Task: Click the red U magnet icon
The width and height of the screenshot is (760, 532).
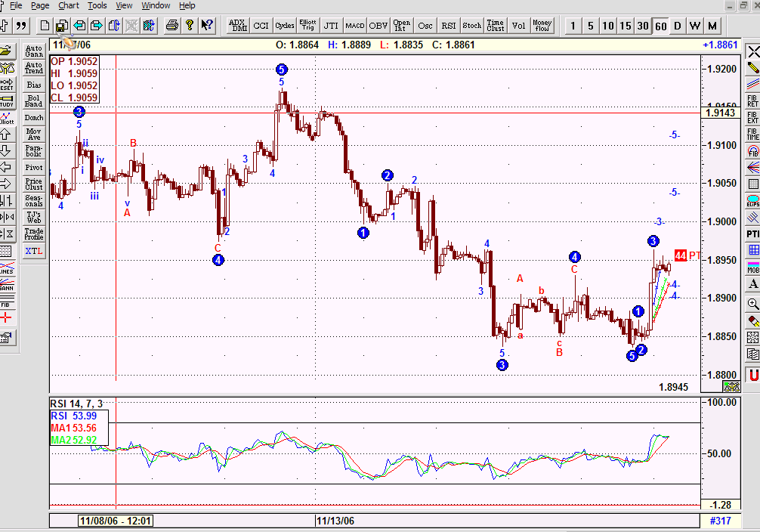Action: 754,375
